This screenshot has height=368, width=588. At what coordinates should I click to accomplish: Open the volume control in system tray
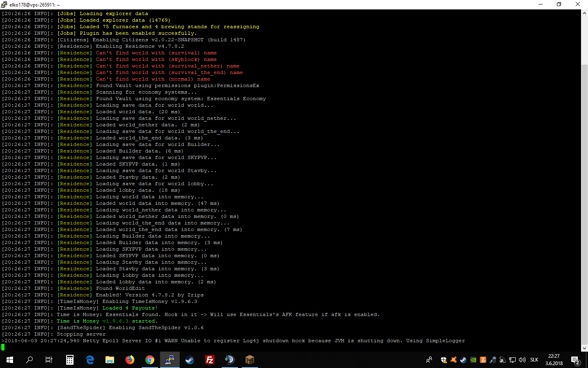point(522,360)
